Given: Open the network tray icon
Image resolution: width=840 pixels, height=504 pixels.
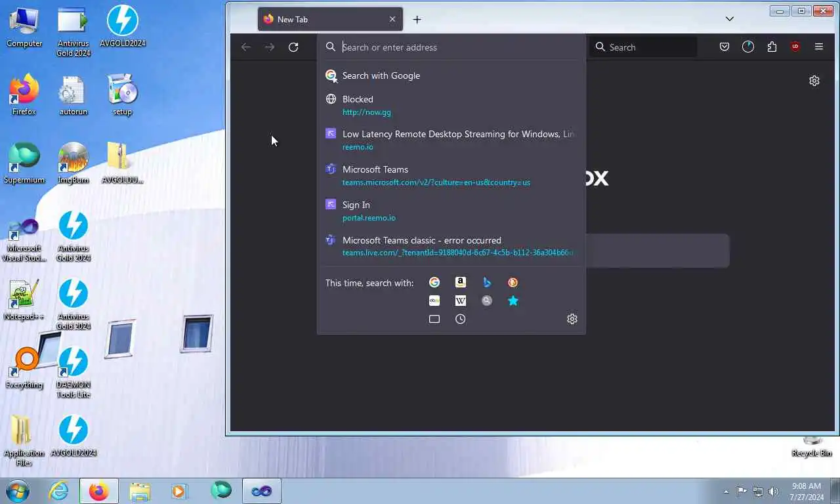Looking at the screenshot, I should point(758,492).
